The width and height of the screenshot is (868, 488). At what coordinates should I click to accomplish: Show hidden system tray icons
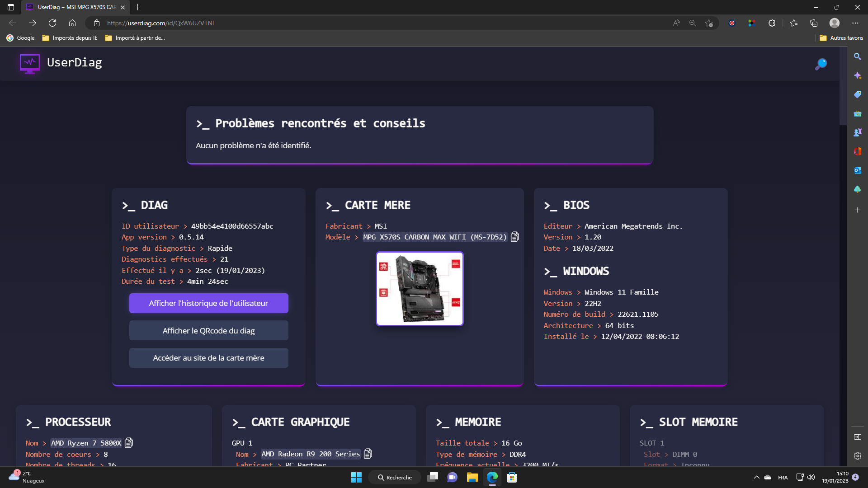(756, 477)
